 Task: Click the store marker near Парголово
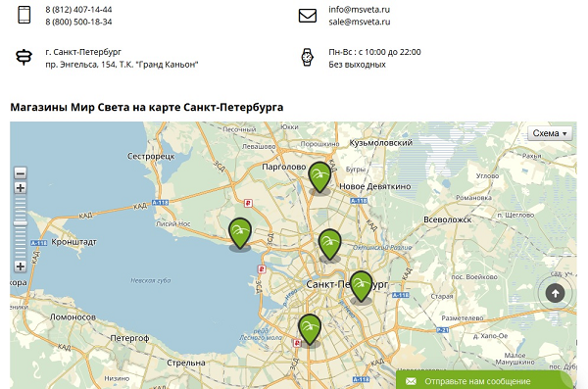319,177
